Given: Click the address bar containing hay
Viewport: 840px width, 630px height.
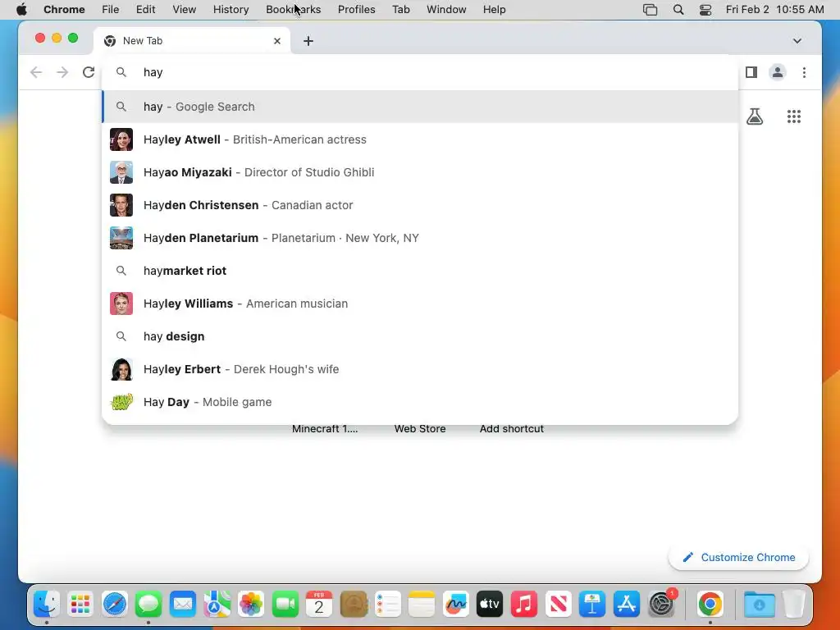Looking at the screenshot, I should (x=419, y=72).
